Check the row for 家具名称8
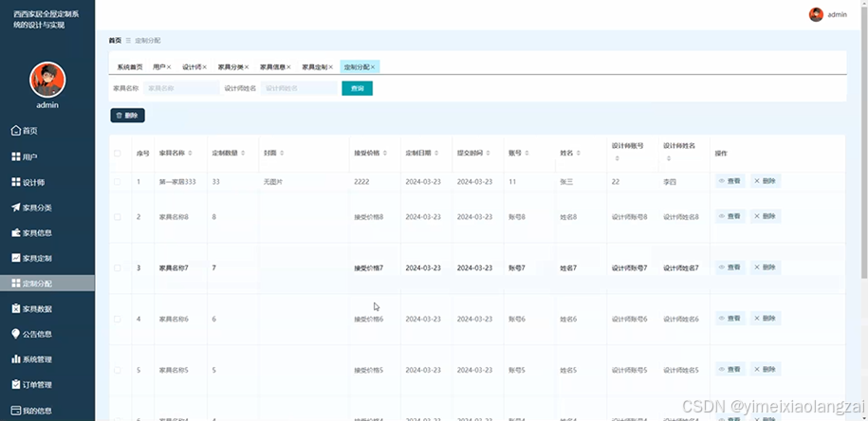Image resolution: width=868 pixels, height=421 pixels. (x=118, y=217)
